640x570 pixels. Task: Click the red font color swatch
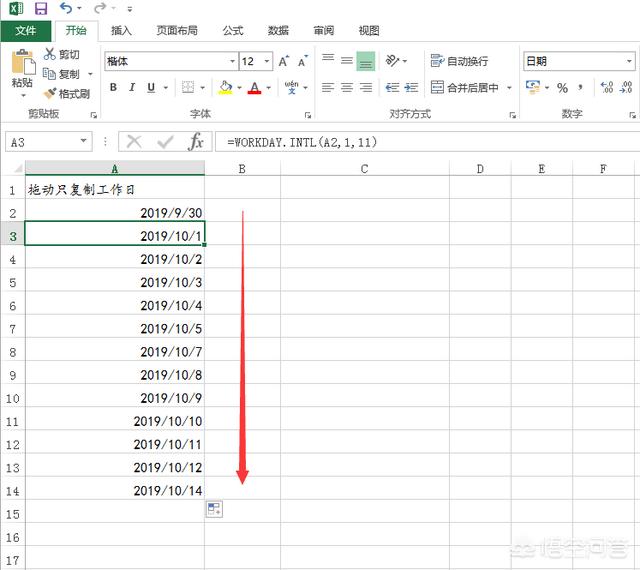(255, 89)
